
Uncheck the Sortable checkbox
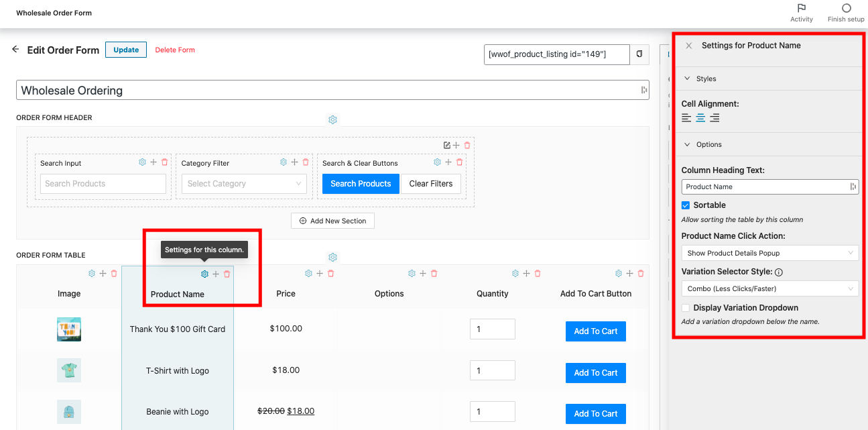click(x=686, y=205)
